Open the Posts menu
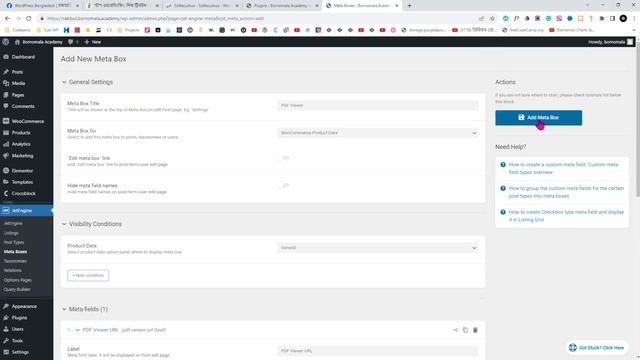Screen dimensions: 640x360 click(17, 72)
